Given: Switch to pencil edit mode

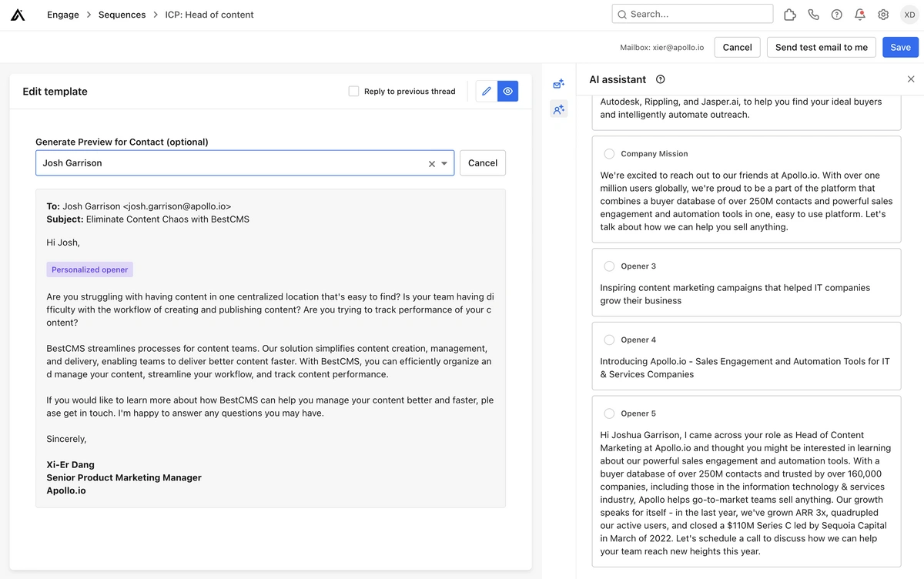Looking at the screenshot, I should pos(487,91).
